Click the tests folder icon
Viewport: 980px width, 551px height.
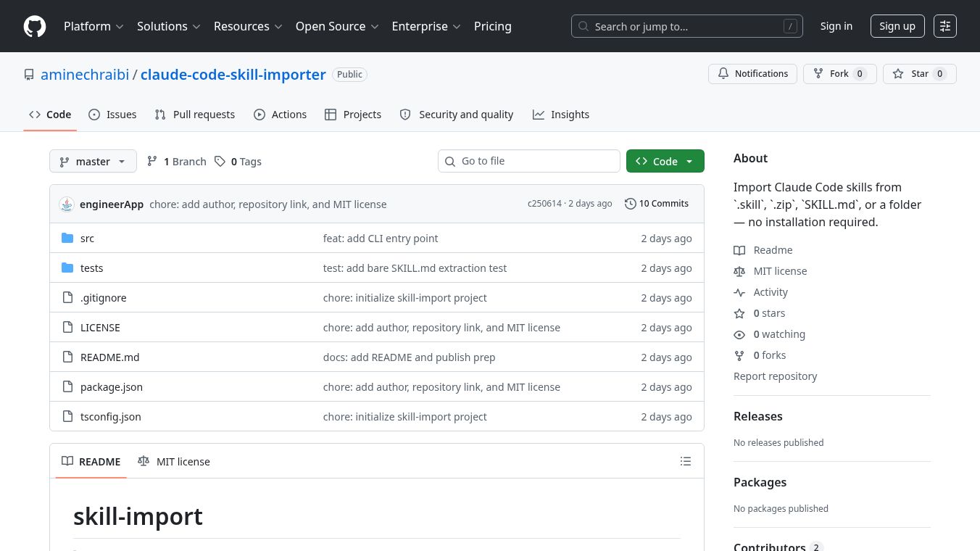tap(67, 268)
